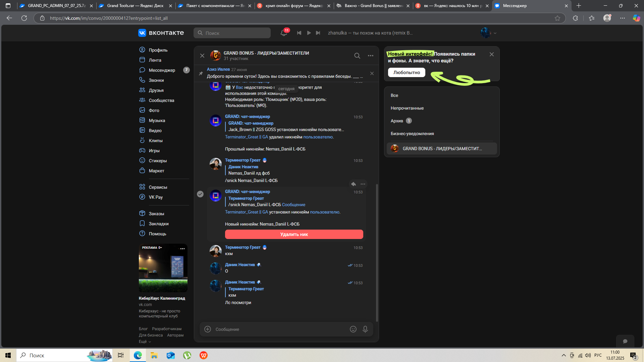Select the Все folder
Screen dimensions: 644x362
click(x=441, y=95)
